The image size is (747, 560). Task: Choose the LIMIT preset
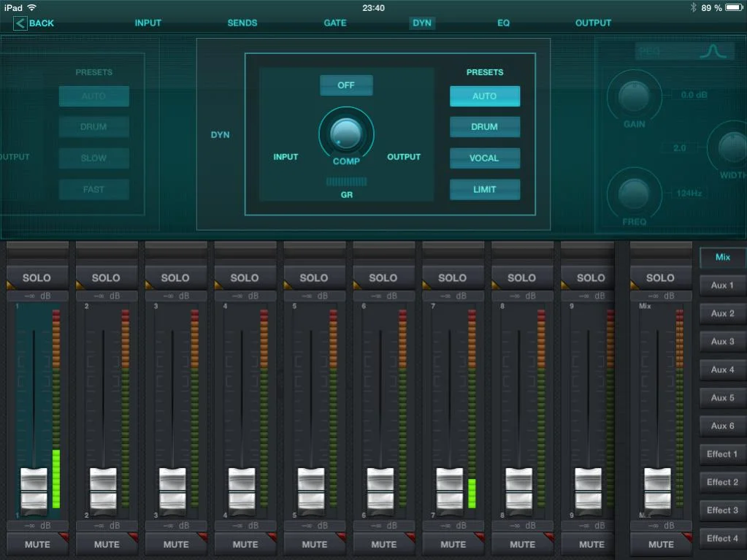click(x=484, y=189)
